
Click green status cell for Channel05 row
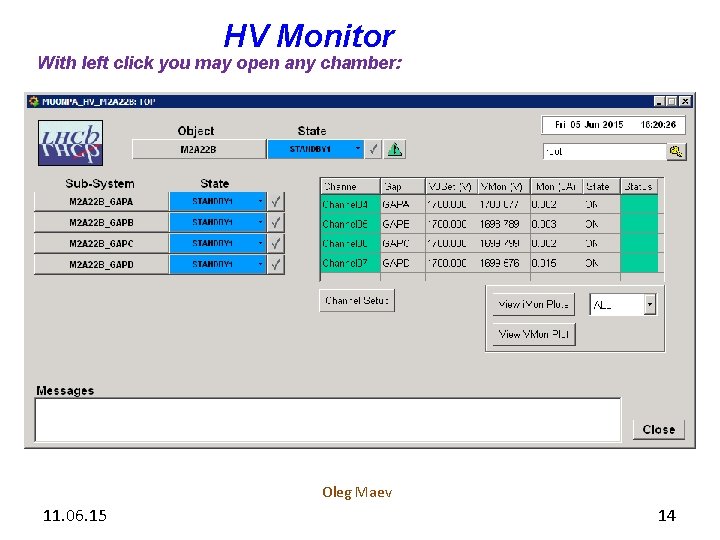[639, 224]
